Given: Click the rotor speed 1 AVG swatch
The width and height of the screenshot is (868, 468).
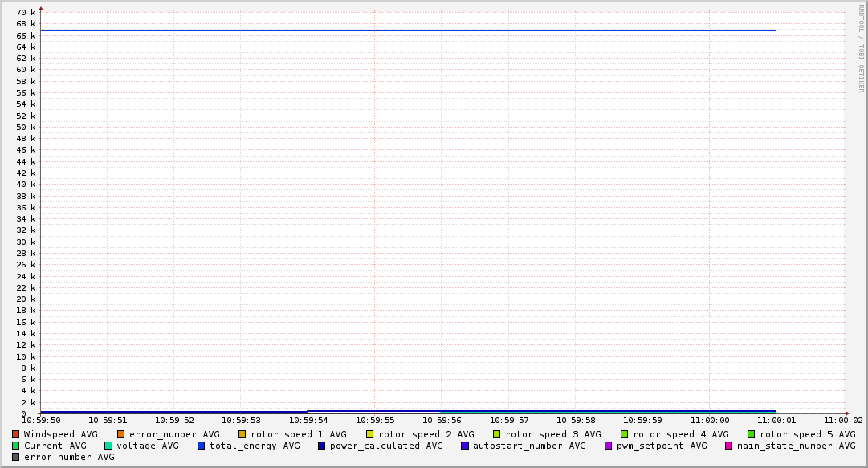Looking at the screenshot, I should tap(242, 434).
